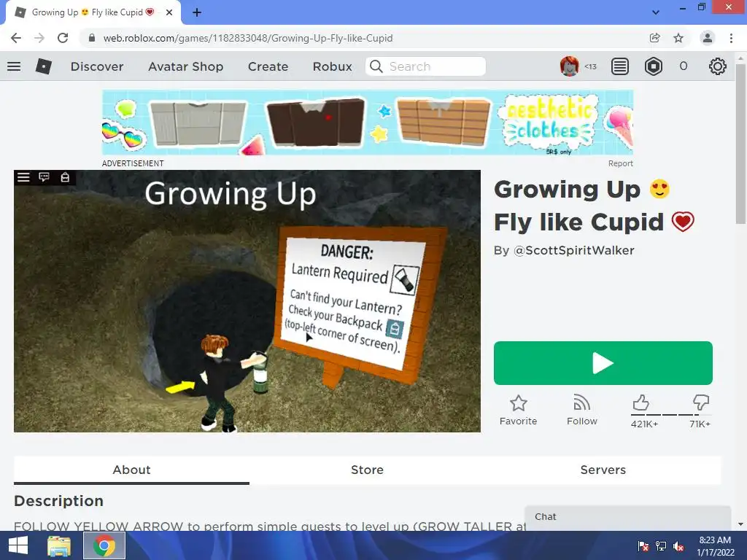The width and height of the screenshot is (747, 560).
Task: Open Chrome three-dot menu
Action: 731,38
